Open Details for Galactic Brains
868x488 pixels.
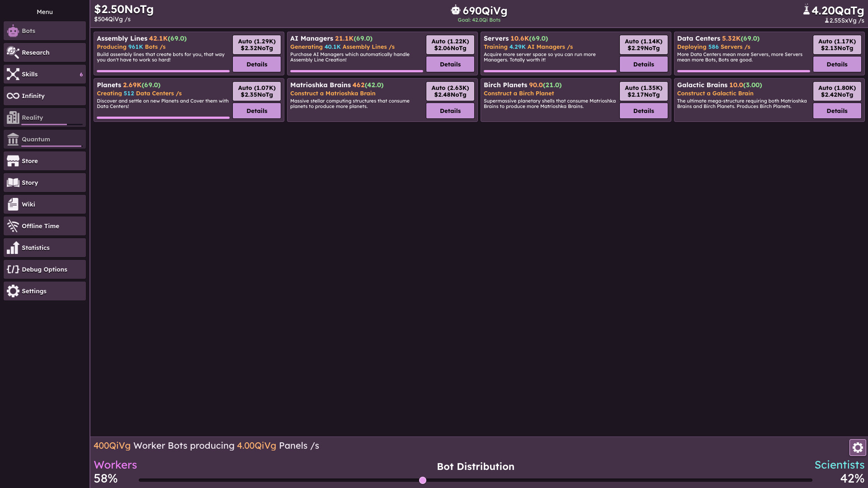click(x=837, y=111)
